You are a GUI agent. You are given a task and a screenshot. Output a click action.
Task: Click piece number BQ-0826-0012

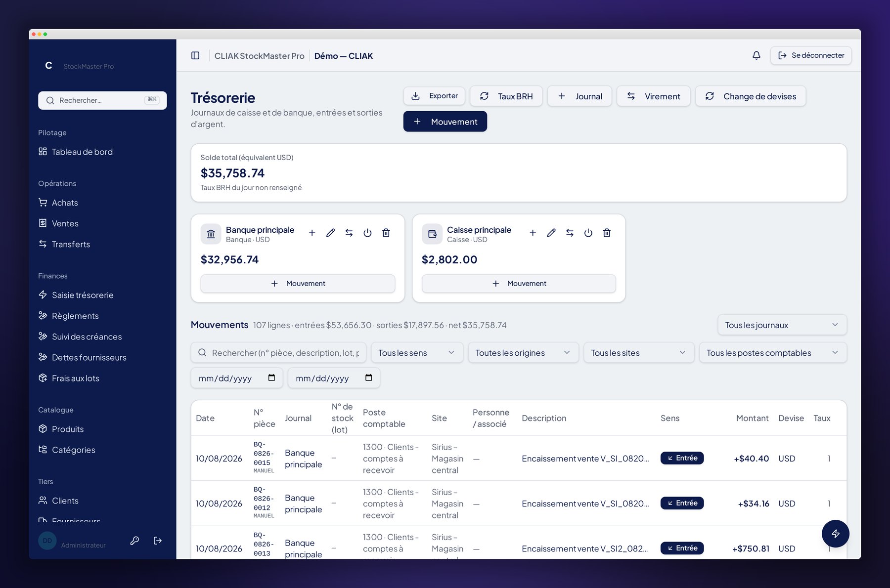pyautogui.click(x=263, y=499)
